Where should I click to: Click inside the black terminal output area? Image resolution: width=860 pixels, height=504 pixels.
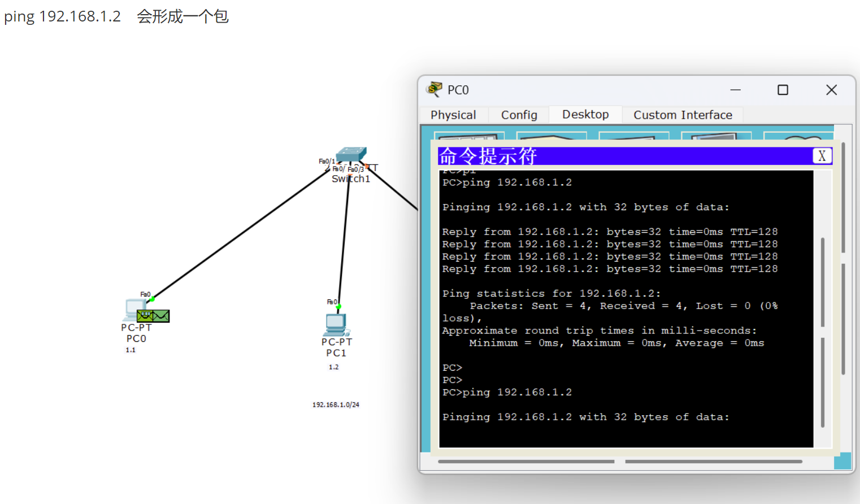(626, 309)
